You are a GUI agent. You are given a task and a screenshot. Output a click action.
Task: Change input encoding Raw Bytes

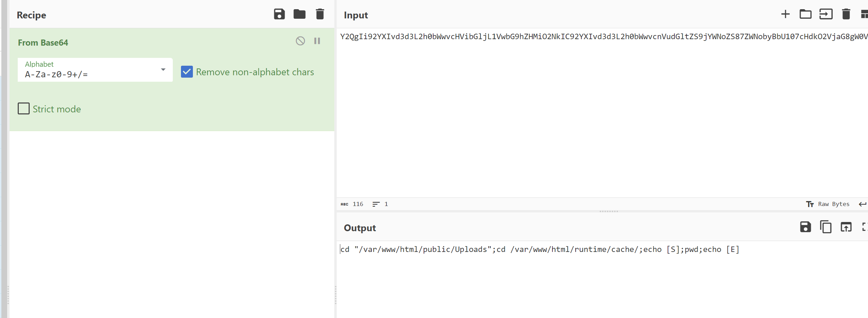[828, 204]
